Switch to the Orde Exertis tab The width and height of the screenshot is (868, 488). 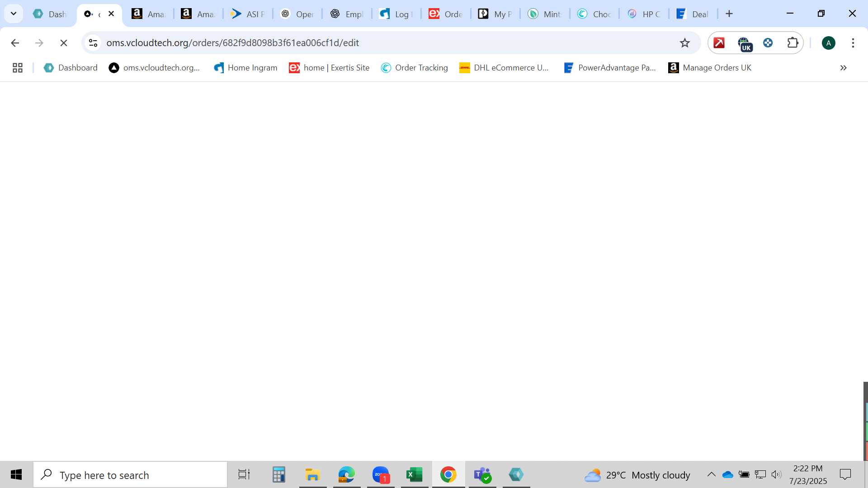[446, 14]
